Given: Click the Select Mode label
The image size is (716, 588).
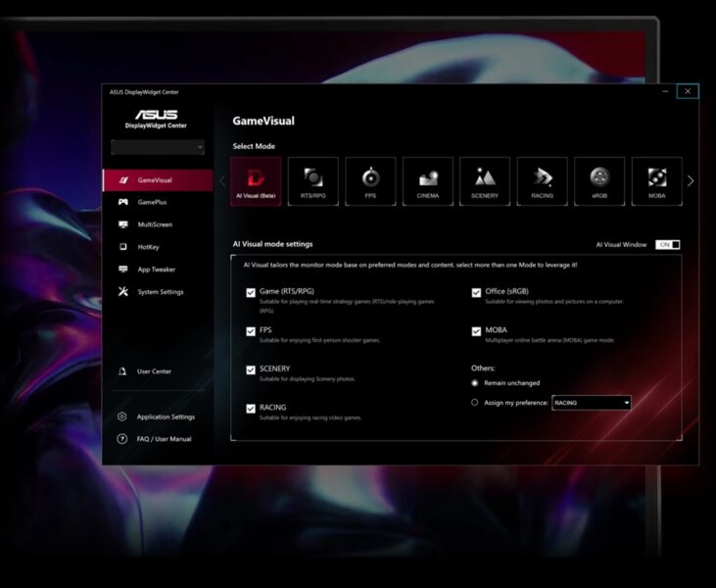Looking at the screenshot, I should (x=254, y=146).
